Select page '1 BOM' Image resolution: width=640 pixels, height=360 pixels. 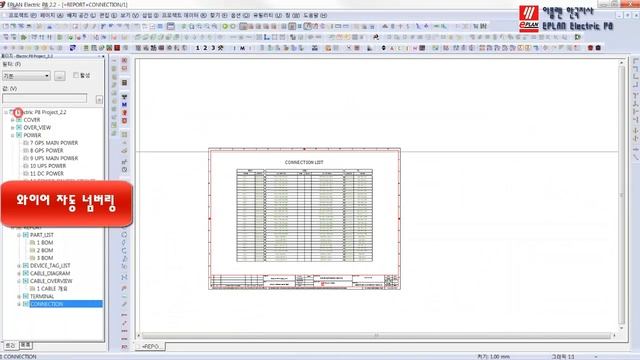45,243
